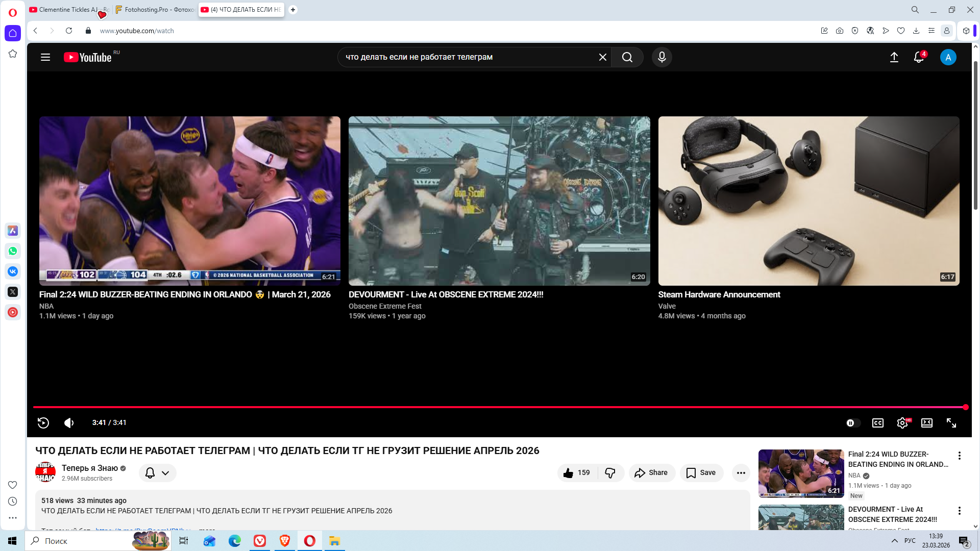This screenshot has height=551, width=980.
Task: Click the Save button
Action: pos(701,473)
